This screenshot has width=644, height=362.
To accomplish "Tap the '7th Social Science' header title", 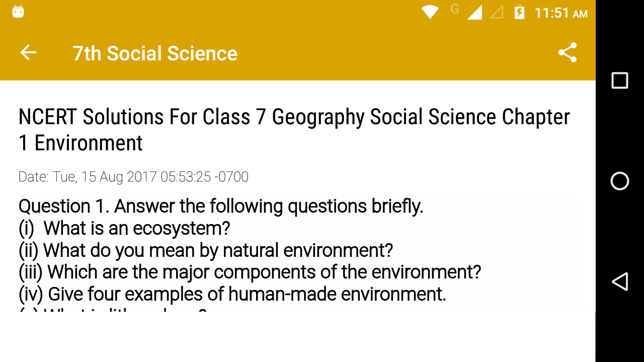I will (155, 53).
